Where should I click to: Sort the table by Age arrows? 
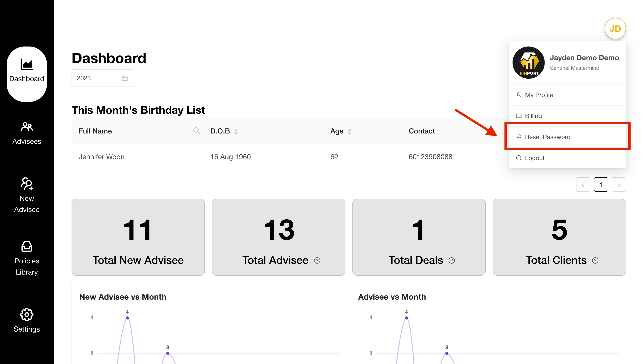[350, 131]
